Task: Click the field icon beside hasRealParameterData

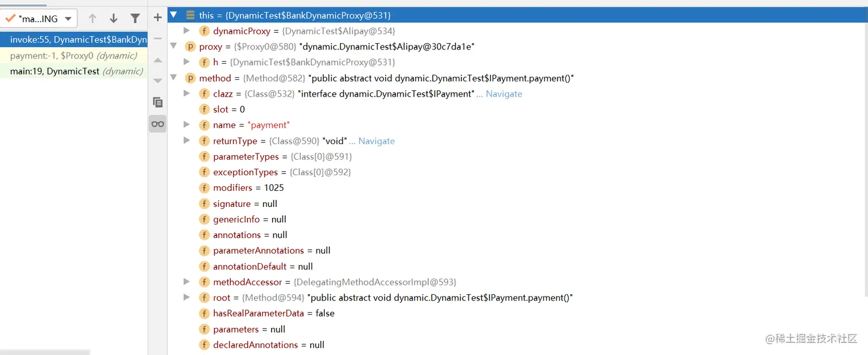Action: 204,313
